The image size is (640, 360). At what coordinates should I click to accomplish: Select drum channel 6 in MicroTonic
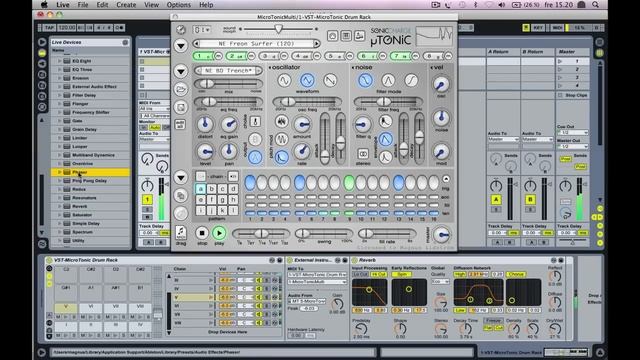click(x=367, y=56)
